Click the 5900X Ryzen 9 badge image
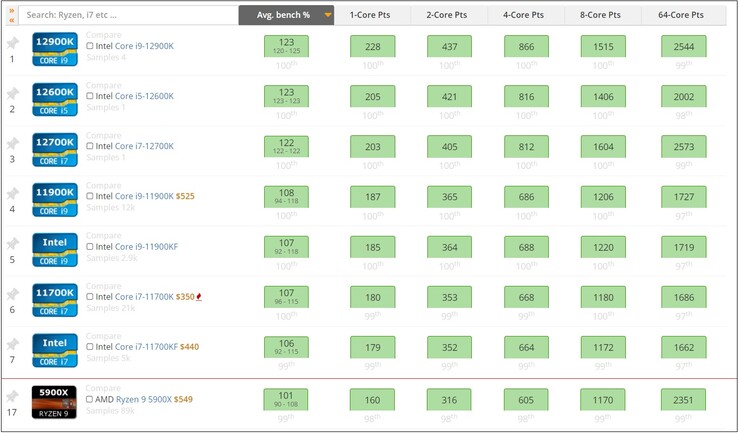 pyautogui.click(x=55, y=401)
